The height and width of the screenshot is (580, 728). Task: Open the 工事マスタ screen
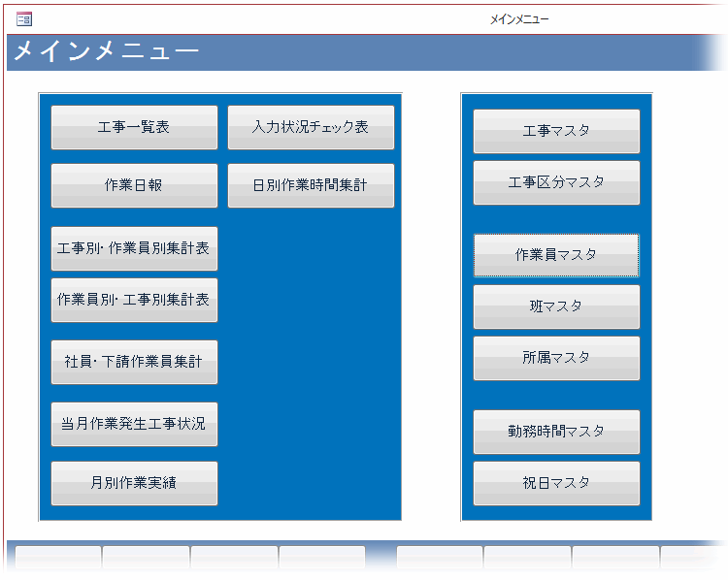(x=556, y=131)
